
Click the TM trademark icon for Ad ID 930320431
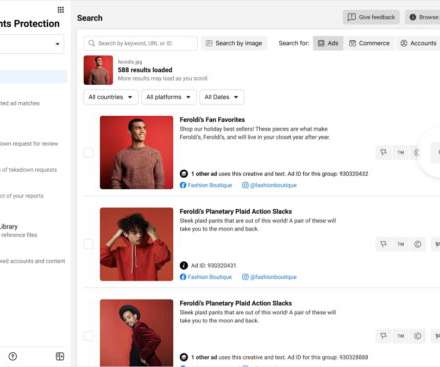[x=401, y=244]
